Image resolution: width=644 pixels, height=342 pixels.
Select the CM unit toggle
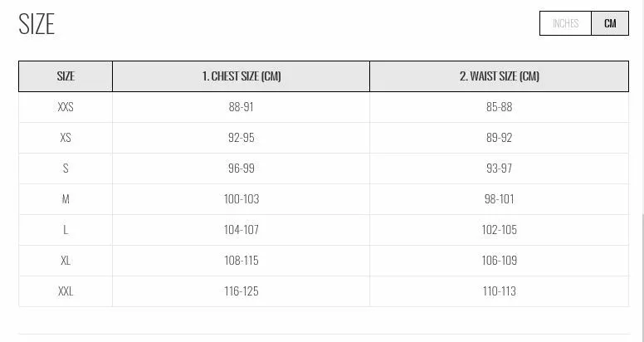[x=610, y=23]
